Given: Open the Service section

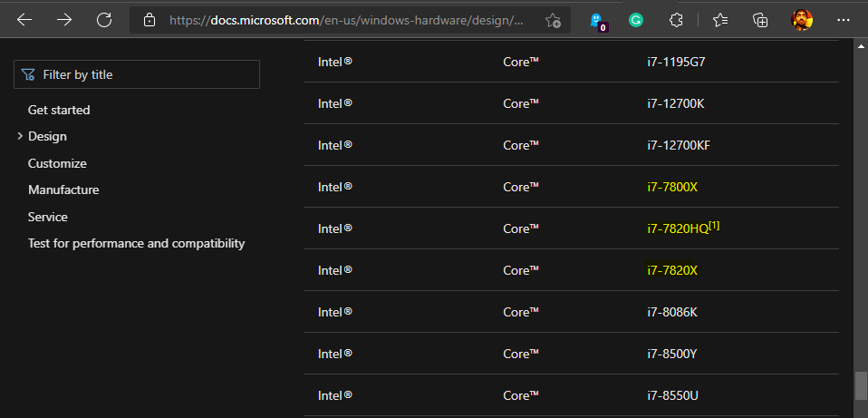Looking at the screenshot, I should [48, 217].
